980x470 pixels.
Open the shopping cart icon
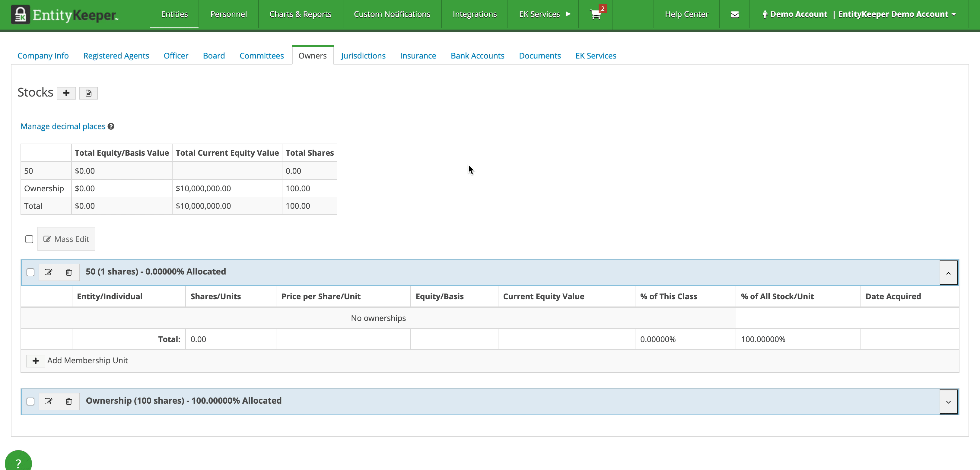click(x=595, y=14)
